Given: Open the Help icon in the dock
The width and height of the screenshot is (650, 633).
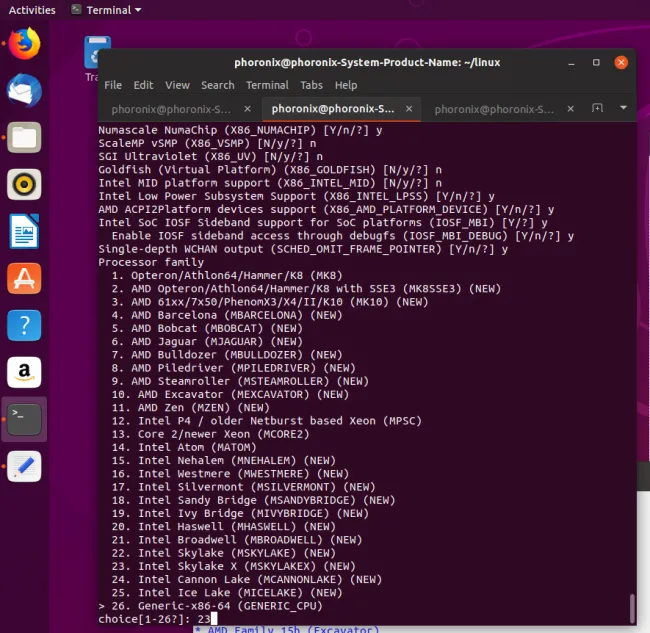Looking at the screenshot, I should pyautogui.click(x=24, y=325).
